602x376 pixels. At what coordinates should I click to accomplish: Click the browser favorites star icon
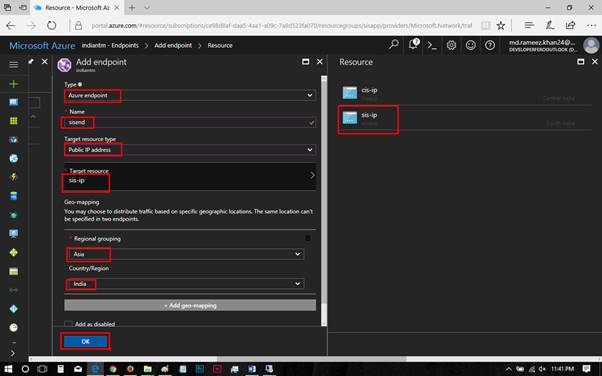(501, 26)
